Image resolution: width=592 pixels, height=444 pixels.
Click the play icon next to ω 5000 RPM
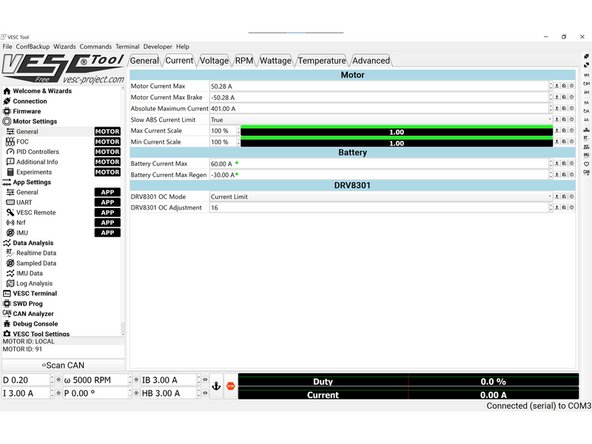[136, 380]
